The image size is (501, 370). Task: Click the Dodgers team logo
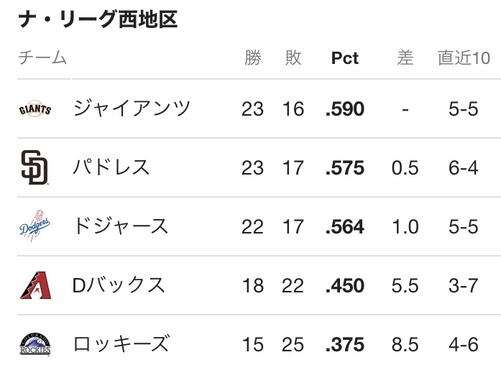coord(35,226)
